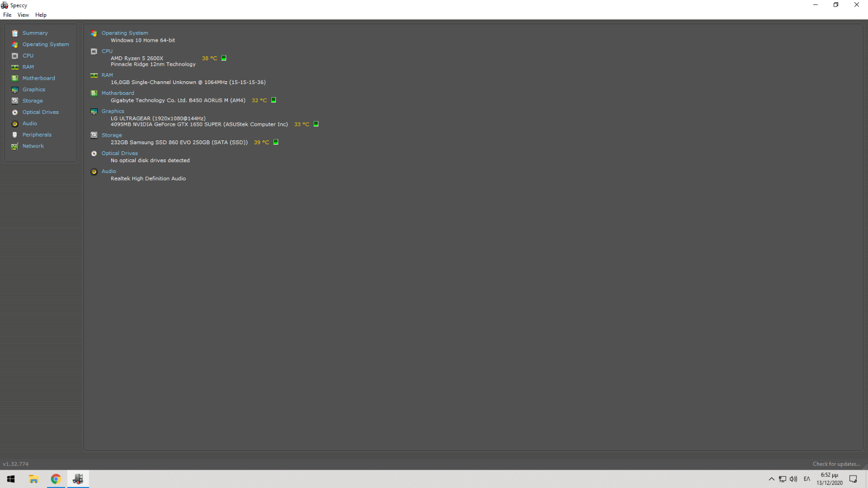Click the Optical Drives heading in summary
This screenshot has width=868, height=488.
[x=120, y=153]
